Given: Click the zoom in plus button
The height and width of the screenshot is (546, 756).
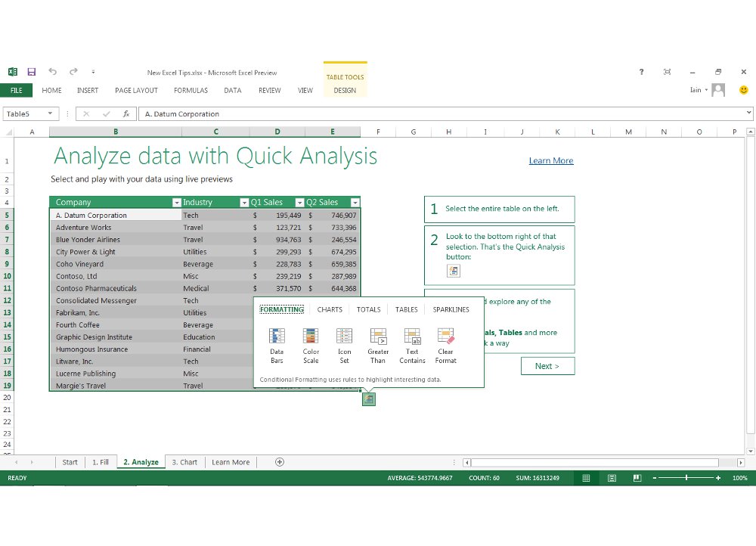Looking at the screenshot, I should 718,478.
